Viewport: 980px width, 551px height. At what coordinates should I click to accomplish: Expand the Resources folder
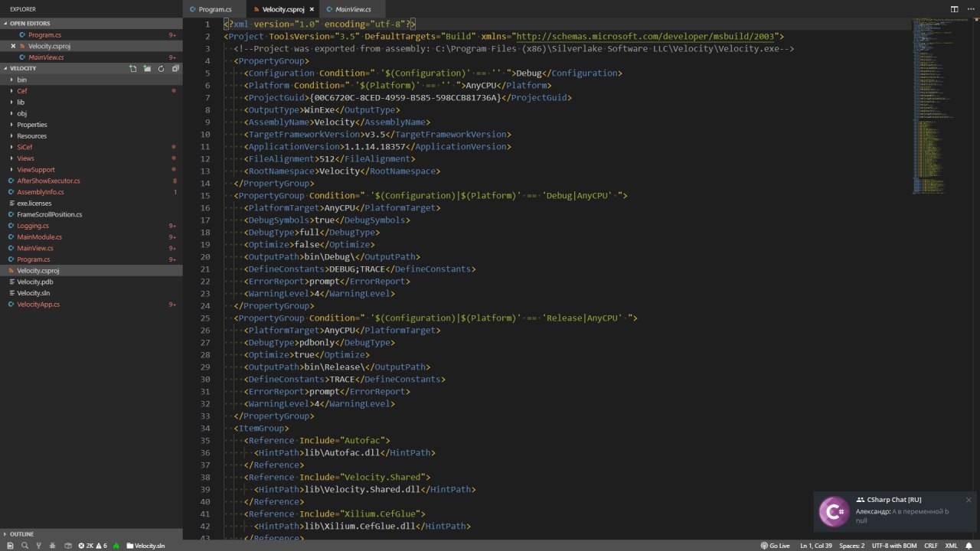91,135
